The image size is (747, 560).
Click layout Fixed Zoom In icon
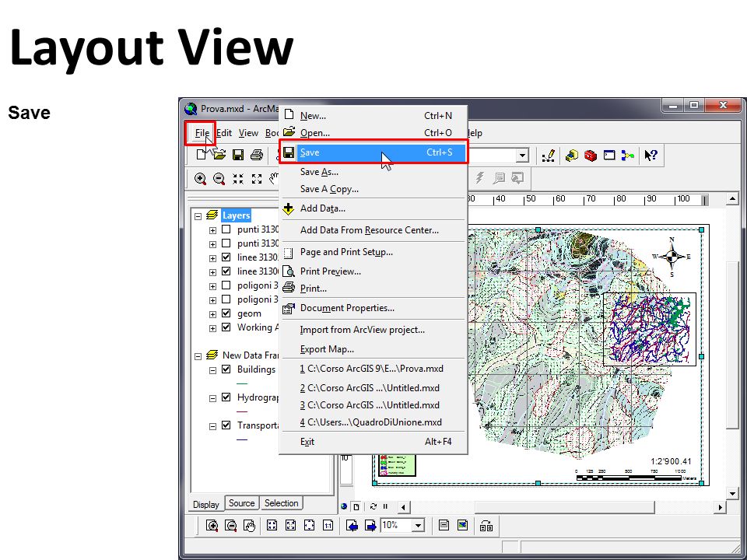272,525
